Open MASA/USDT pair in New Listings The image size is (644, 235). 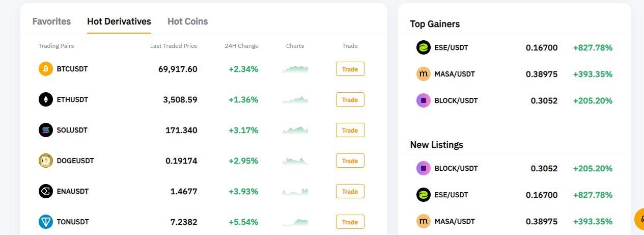pos(455,221)
